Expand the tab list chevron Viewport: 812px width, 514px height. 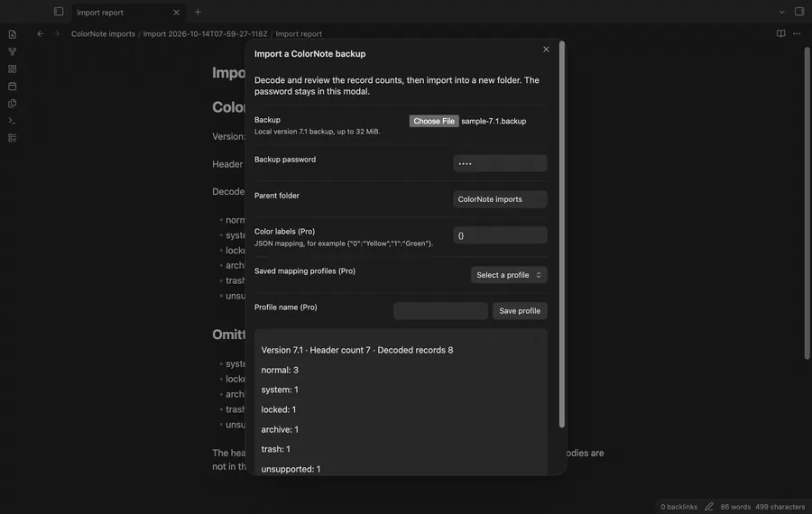[781, 12]
